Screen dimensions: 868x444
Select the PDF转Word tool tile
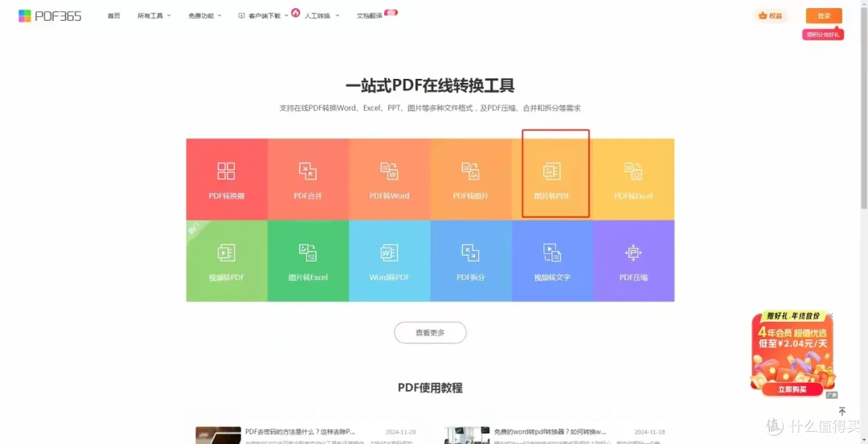click(x=390, y=179)
